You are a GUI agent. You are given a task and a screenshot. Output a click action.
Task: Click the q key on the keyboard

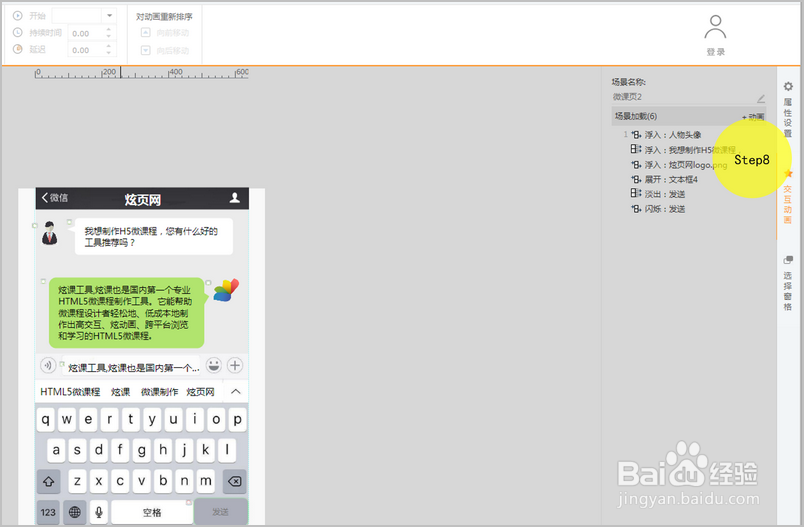(x=46, y=420)
